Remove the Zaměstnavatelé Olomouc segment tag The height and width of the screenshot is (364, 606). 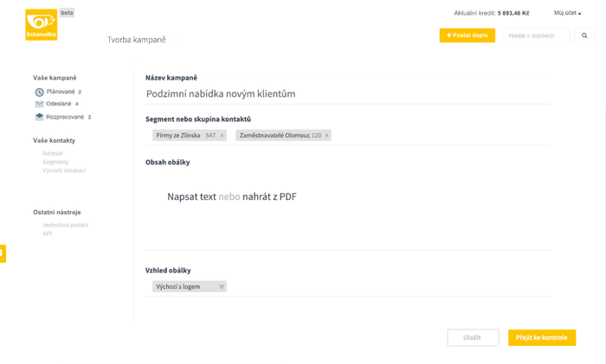[326, 136]
